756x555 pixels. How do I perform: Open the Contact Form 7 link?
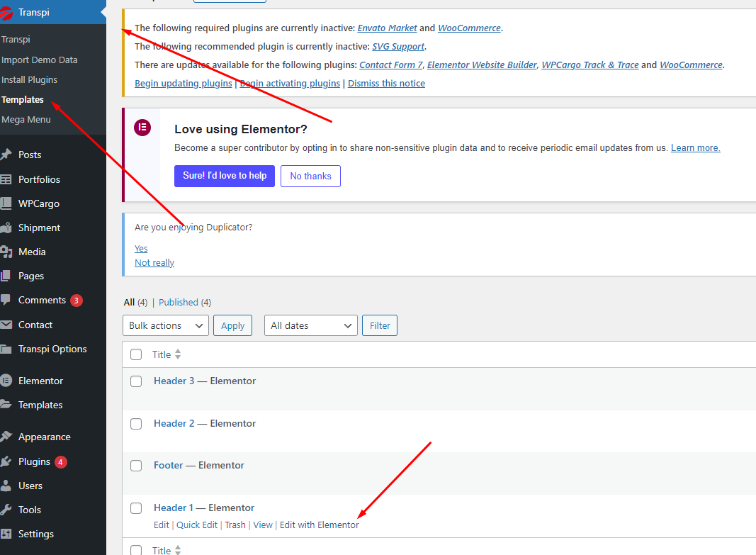(x=391, y=65)
